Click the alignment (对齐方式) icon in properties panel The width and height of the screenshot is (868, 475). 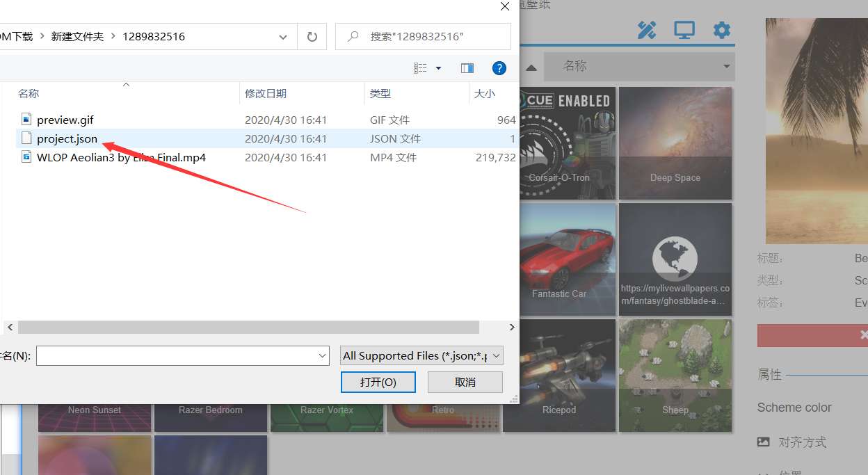click(763, 442)
